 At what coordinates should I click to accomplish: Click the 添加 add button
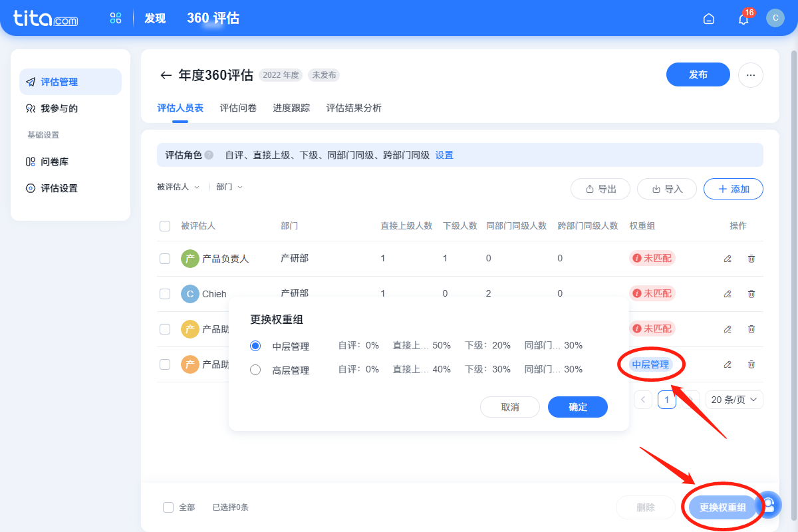733,189
